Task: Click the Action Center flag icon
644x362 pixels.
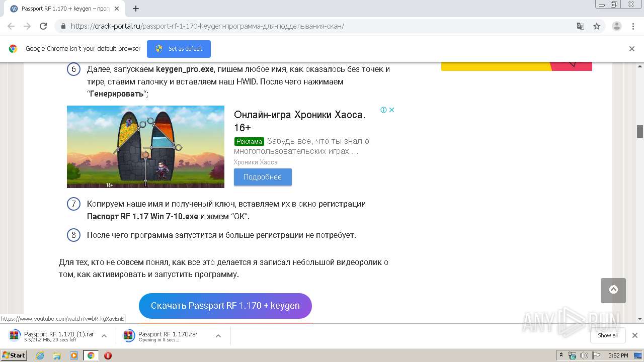Action: coord(596,355)
